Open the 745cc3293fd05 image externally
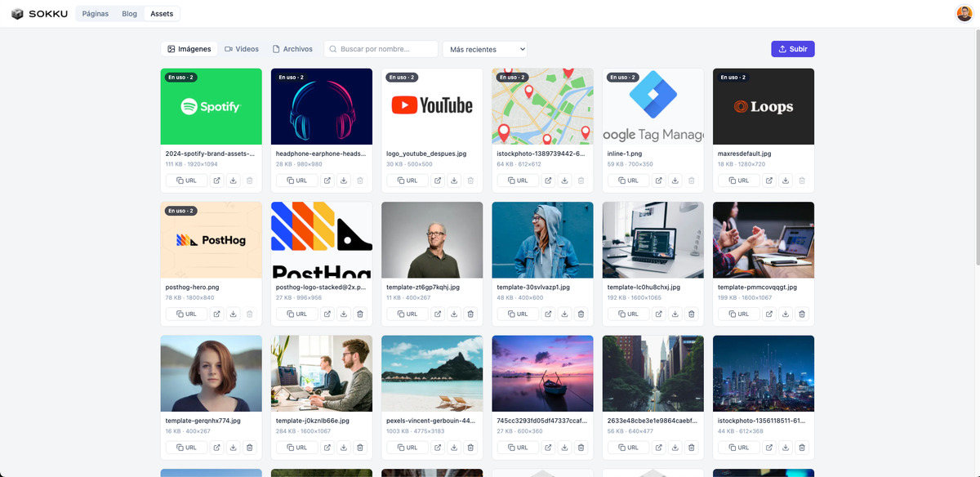The image size is (980, 477). 549,448
